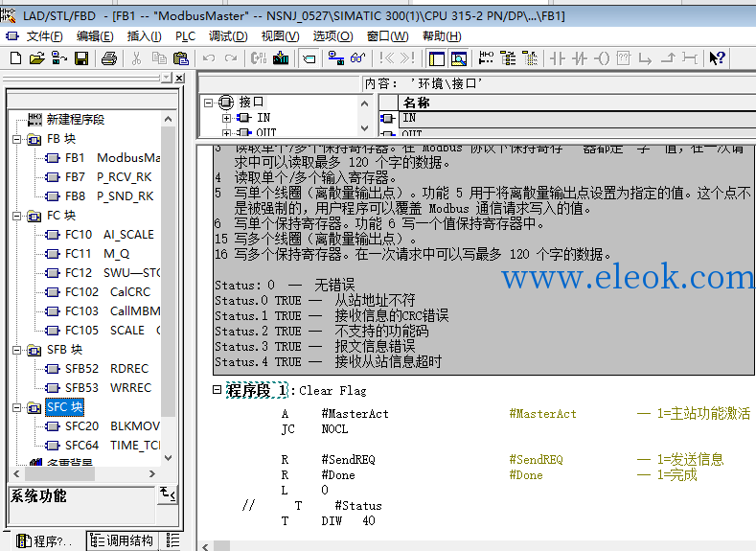Screen dimensions: 756x551
Task: Click the Open Branch icon
Action: (645, 58)
